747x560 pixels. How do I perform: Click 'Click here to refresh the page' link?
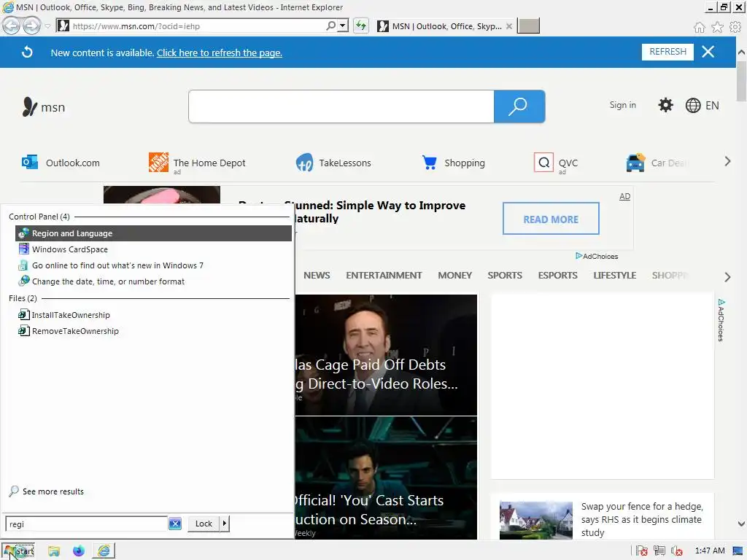coord(219,52)
